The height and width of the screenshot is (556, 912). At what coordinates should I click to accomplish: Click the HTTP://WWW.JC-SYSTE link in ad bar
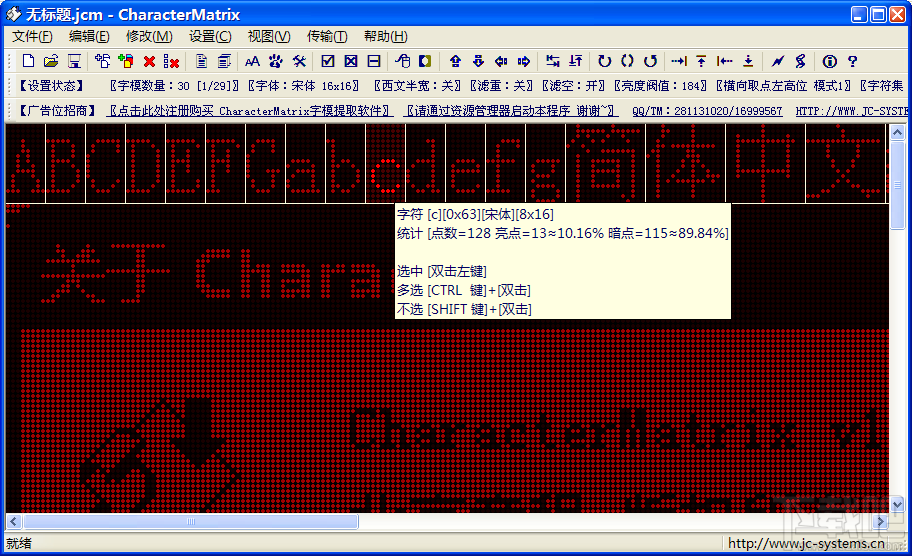(x=851, y=111)
